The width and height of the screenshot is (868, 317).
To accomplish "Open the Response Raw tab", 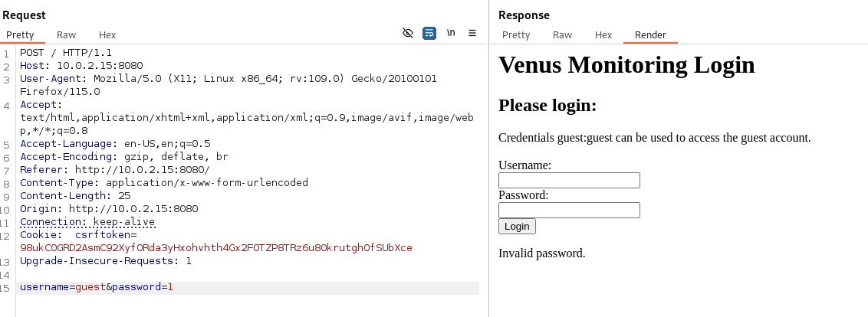I will click(x=563, y=34).
